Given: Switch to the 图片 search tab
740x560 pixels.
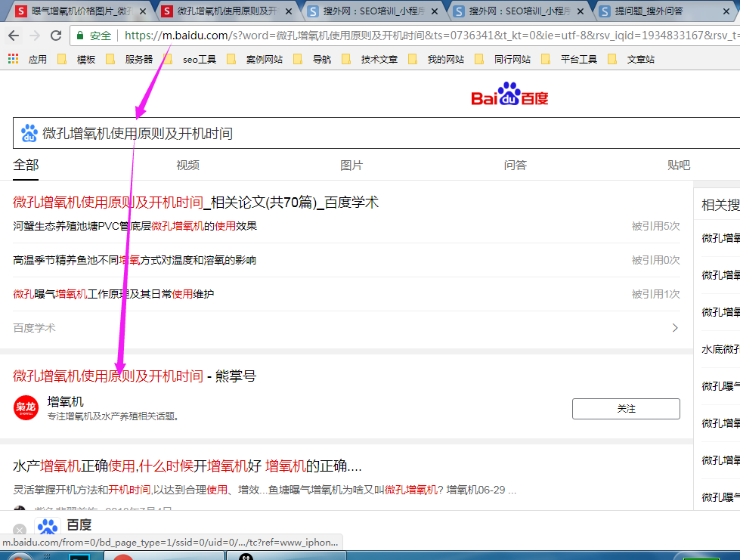Looking at the screenshot, I should 351,166.
